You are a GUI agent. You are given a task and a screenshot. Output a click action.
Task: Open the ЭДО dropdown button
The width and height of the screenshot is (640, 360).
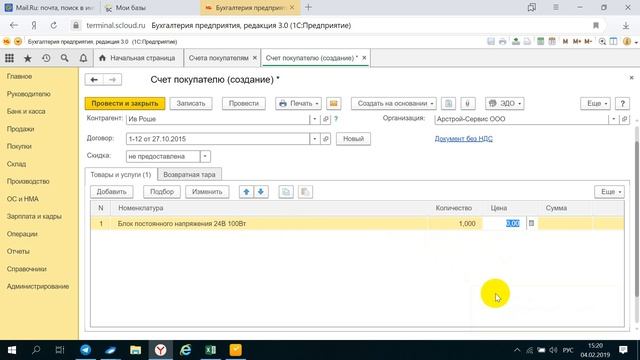coord(504,103)
